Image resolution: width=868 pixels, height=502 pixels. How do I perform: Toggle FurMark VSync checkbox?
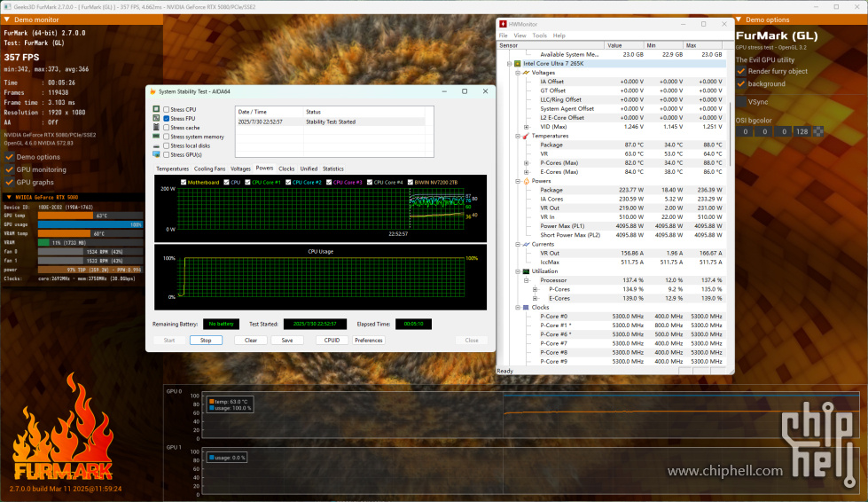[x=741, y=102]
